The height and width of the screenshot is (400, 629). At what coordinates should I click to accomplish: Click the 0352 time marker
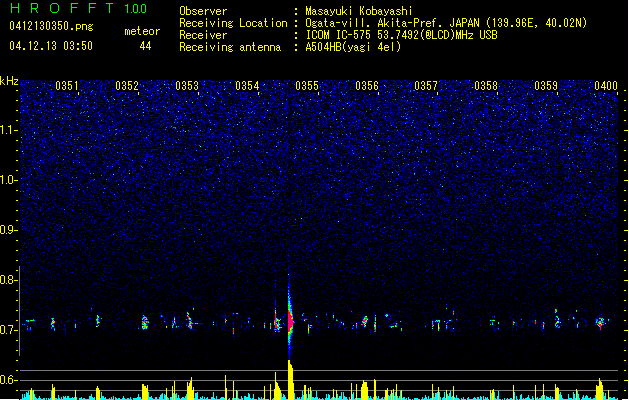click(127, 86)
